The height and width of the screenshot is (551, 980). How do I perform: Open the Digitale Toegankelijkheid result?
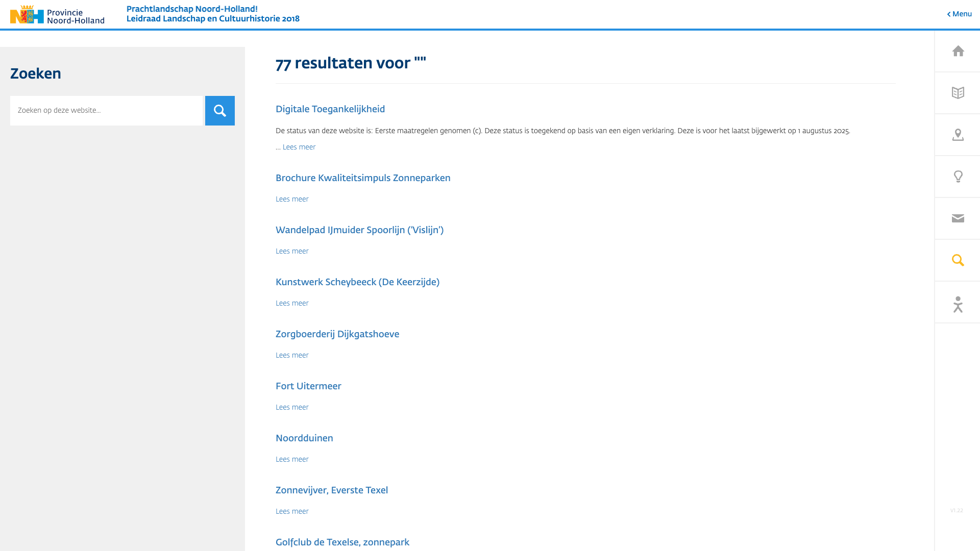[x=330, y=109]
